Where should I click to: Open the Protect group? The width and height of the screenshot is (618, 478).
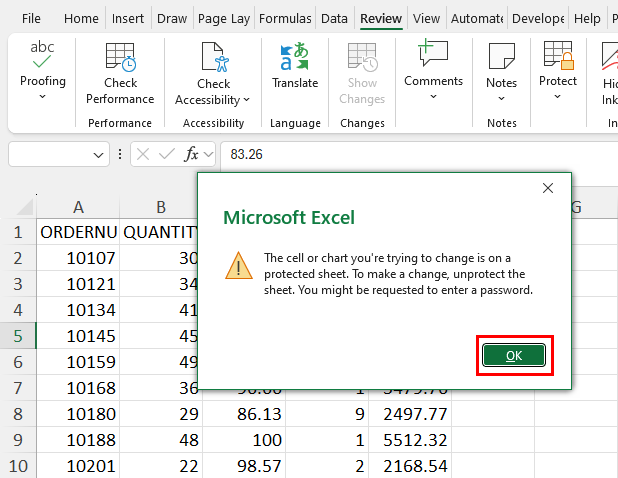[x=558, y=70]
